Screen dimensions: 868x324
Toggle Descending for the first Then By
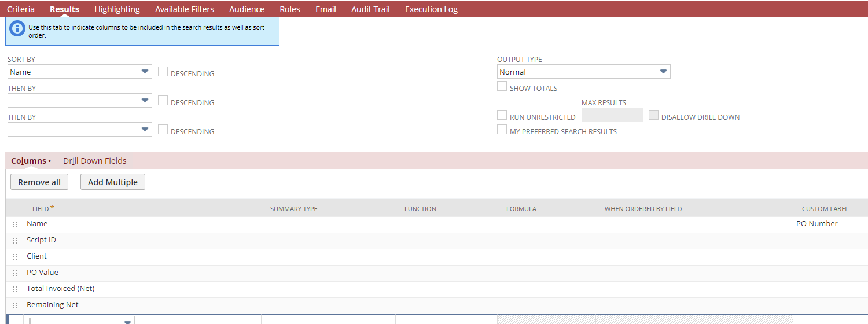pyautogui.click(x=163, y=101)
